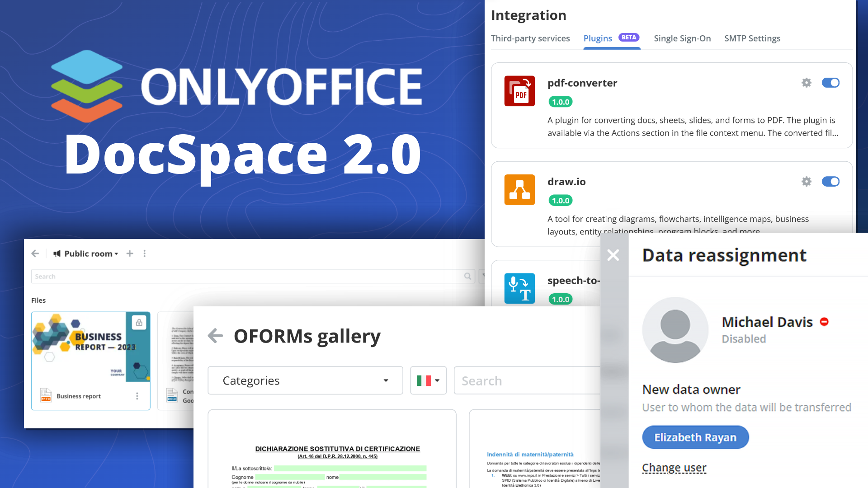Click the BETA badge on Plugins
The height and width of the screenshot is (488, 868).
tap(629, 38)
